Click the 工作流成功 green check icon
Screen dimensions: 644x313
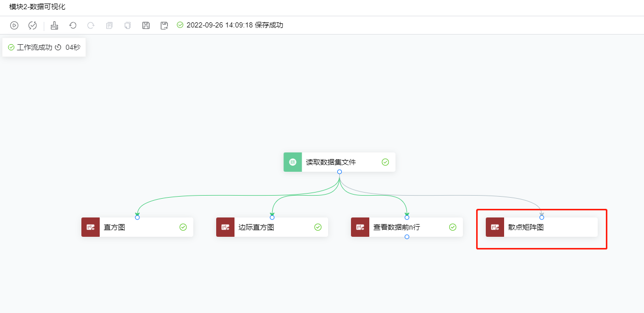coord(11,47)
